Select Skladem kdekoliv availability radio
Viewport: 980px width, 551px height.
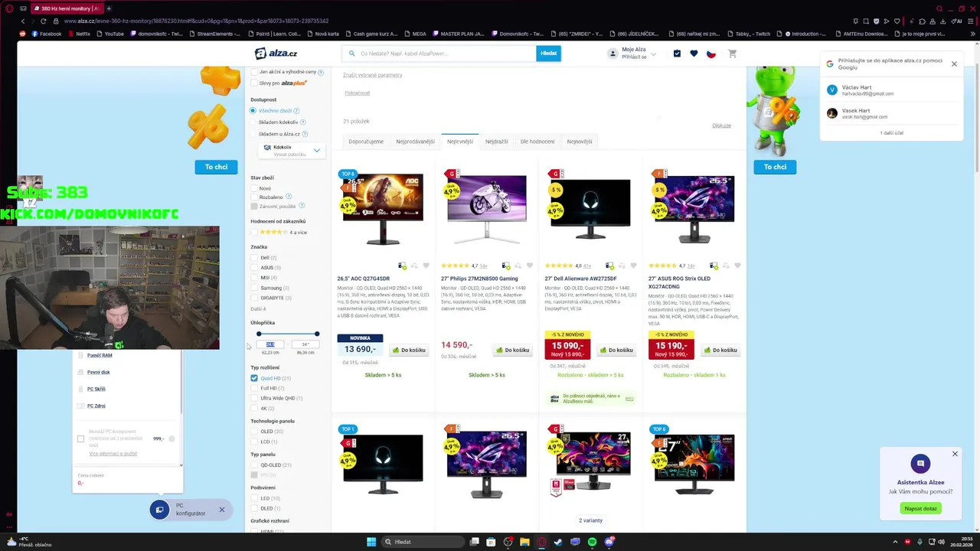pos(253,122)
